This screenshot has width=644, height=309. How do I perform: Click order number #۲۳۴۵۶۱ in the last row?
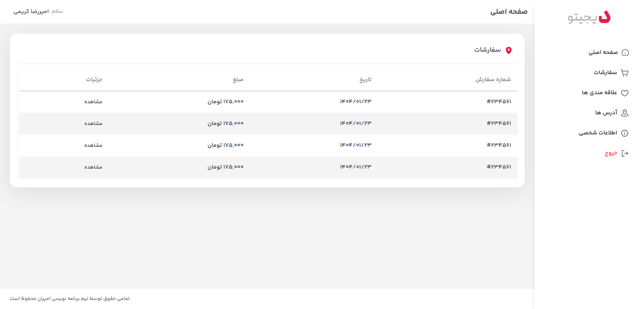(x=499, y=167)
